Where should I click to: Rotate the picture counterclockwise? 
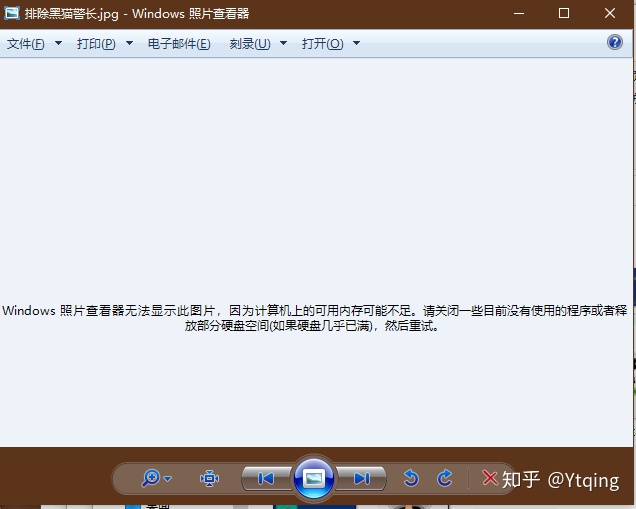[411, 478]
